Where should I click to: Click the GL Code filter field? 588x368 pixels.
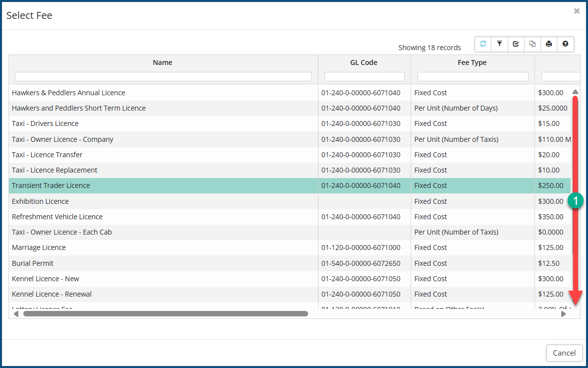tap(364, 77)
